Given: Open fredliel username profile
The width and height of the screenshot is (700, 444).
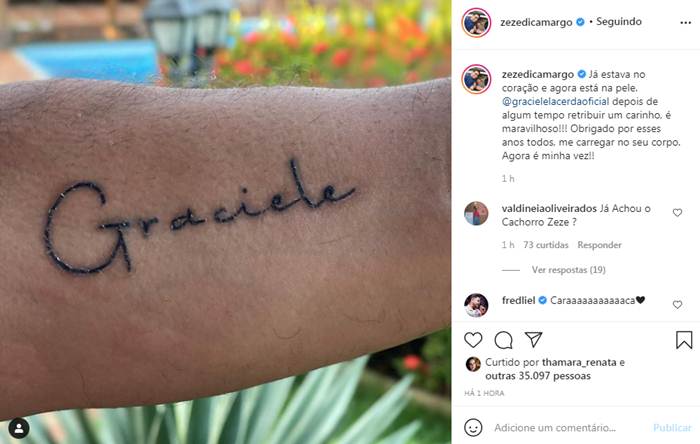Looking at the screenshot, I should (518, 300).
